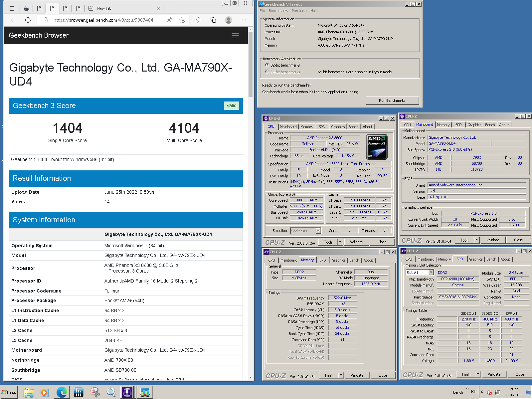The image size is (532, 399).
Task: Switch to Geekbench from the taskbar
Action: 145,392
